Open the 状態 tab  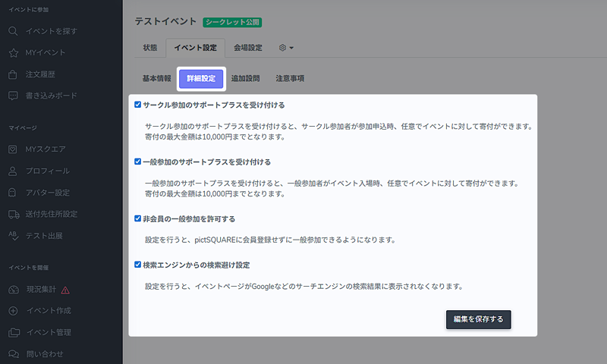(x=150, y=48)
